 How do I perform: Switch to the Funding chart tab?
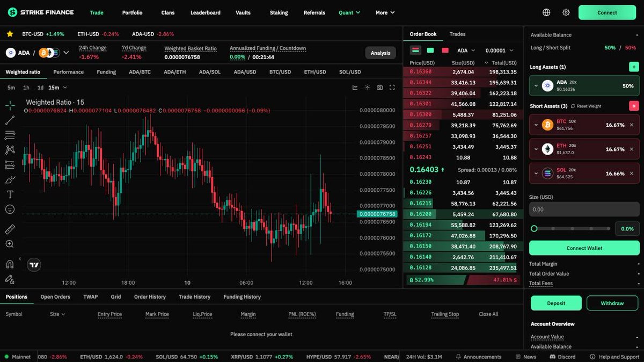[x=106, y=72]
